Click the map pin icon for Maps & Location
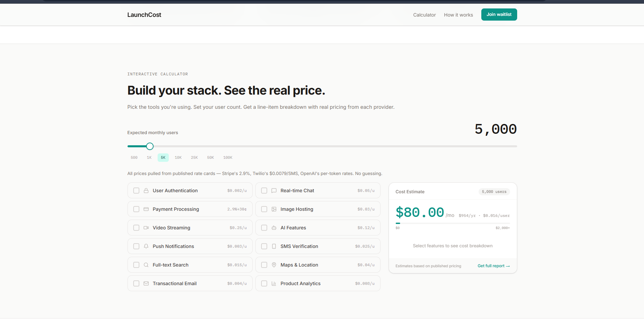 click(x=274, y=265)
